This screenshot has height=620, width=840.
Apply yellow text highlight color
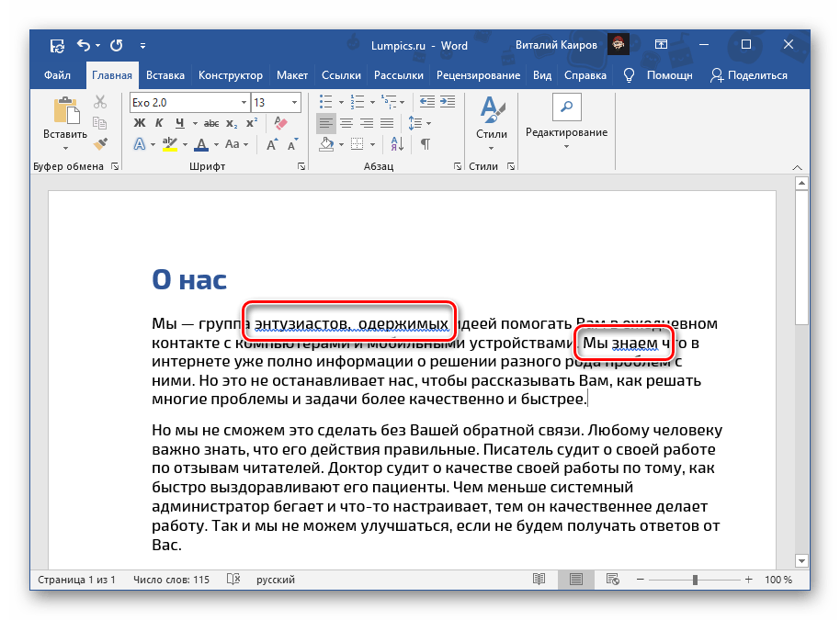170,144
